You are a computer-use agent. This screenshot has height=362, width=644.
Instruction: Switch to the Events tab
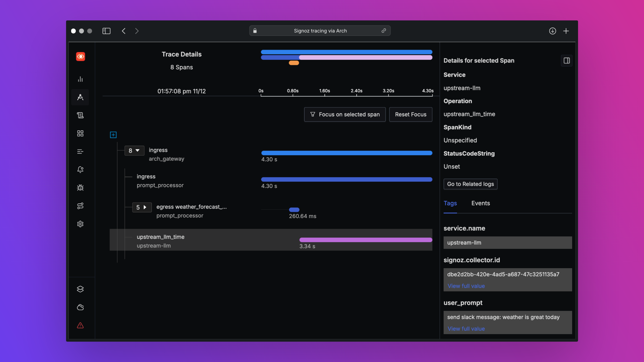tap(480, 203)
